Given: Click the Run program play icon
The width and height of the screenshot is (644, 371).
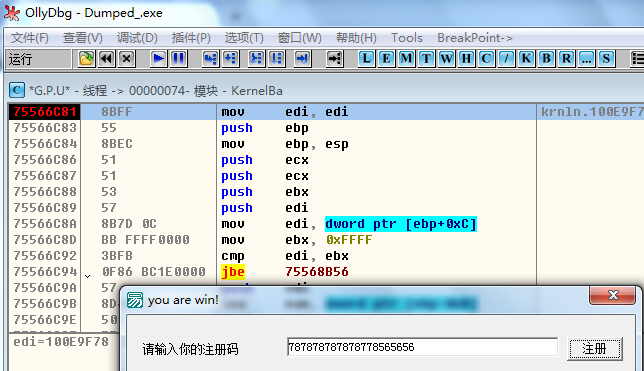Looking at the screenshot, I should [x=158, y=59].
